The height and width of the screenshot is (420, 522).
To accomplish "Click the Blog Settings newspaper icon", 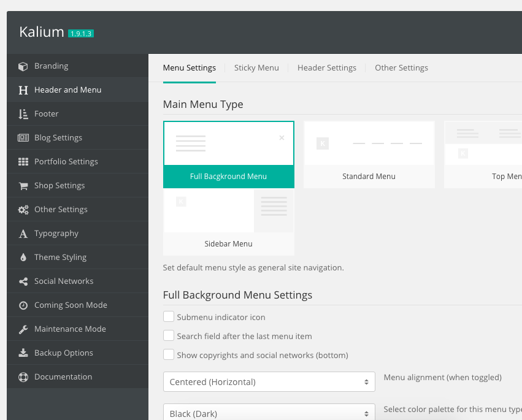I will coord(23,138).
